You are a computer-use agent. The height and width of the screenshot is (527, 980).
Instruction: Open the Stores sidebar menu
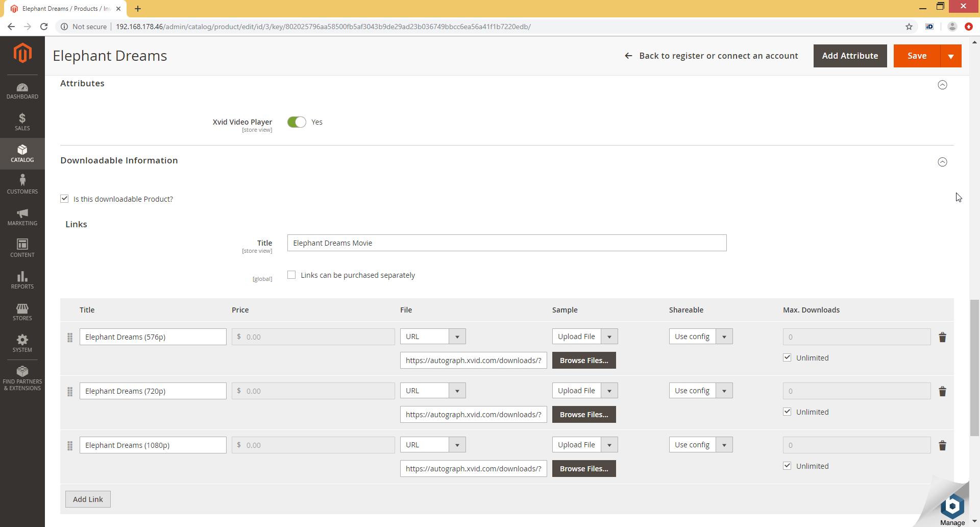(x=22, y=312)
